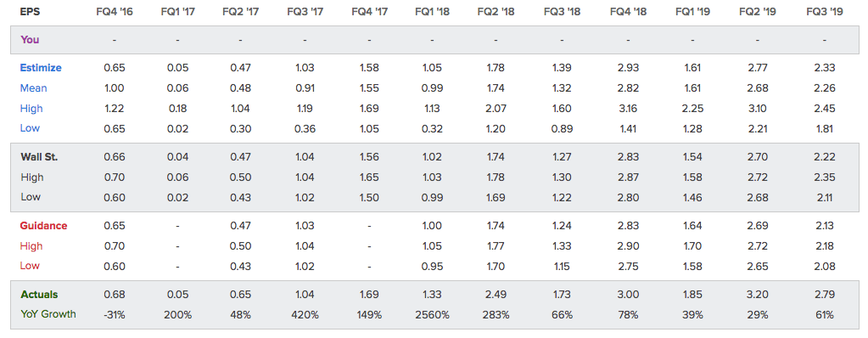Viewport: 868px width, 338px height.
Task: Click the FQ2 '19 Actuals value 3.20
Action: tap(757, 295)
